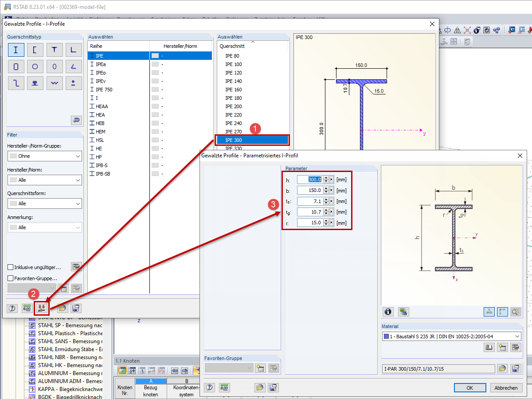Select the elliptical section type
The width and height of the screenshot is (532, 399).
point(55,67)
